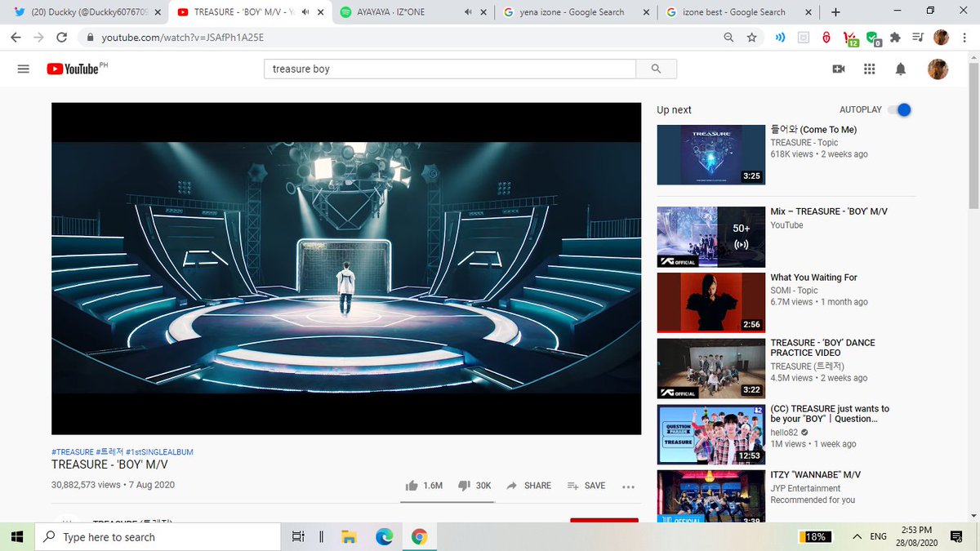Switch to the AYAYAYA IZ*ONE tab

click(414, 12)
